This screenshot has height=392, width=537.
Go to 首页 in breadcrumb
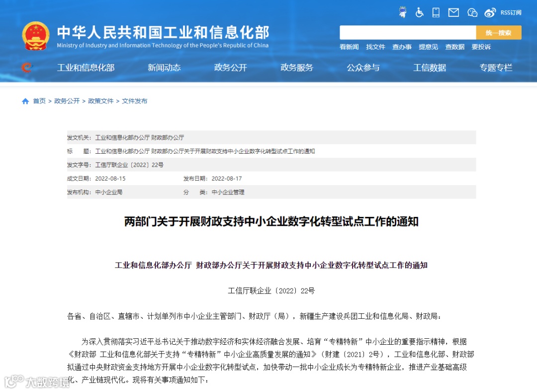click(x=39, y=101)
